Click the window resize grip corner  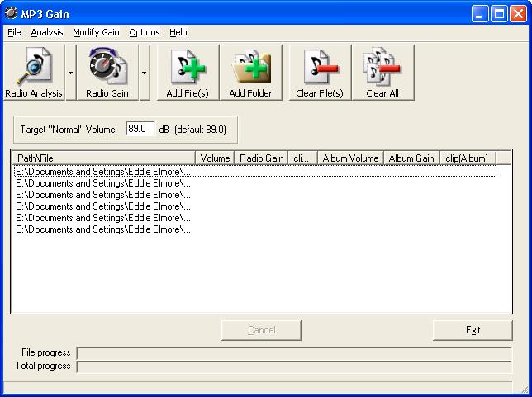524,390
